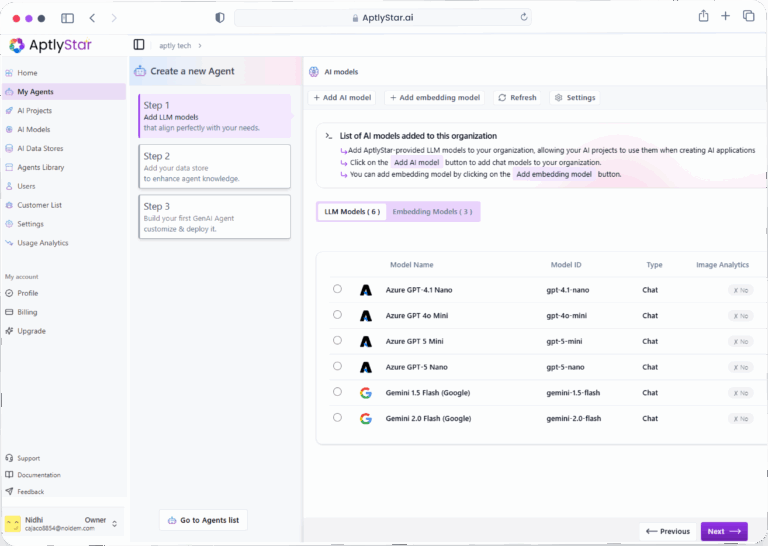This screenshot has height=546, width=768.
Task: Open the Documentation book icon
Action: pos(9,475)
